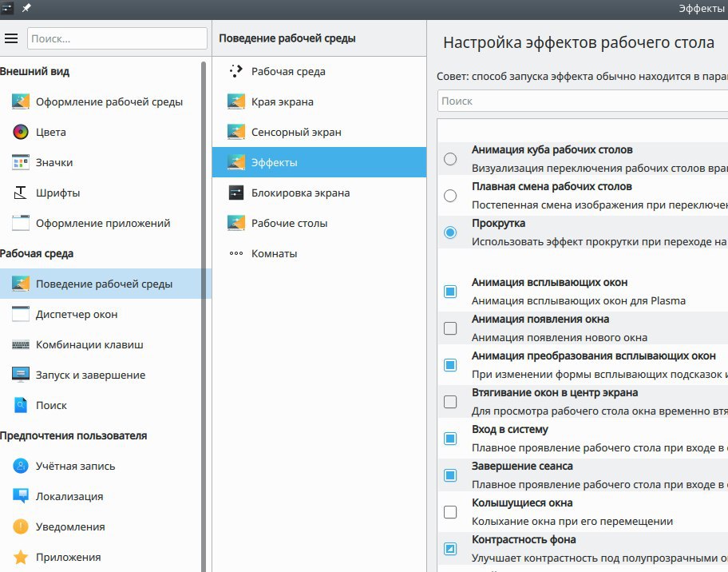Click the Цвета color wheel icon

(21, 132)
